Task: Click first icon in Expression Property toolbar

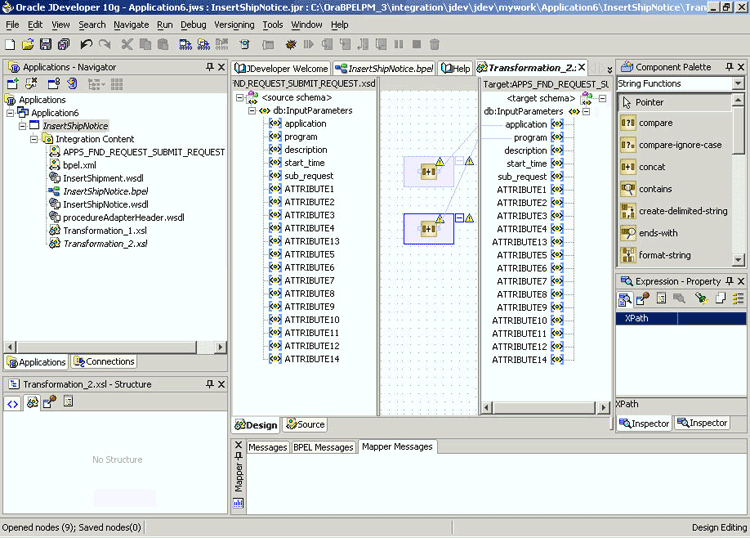Action: tap(625, 299)
